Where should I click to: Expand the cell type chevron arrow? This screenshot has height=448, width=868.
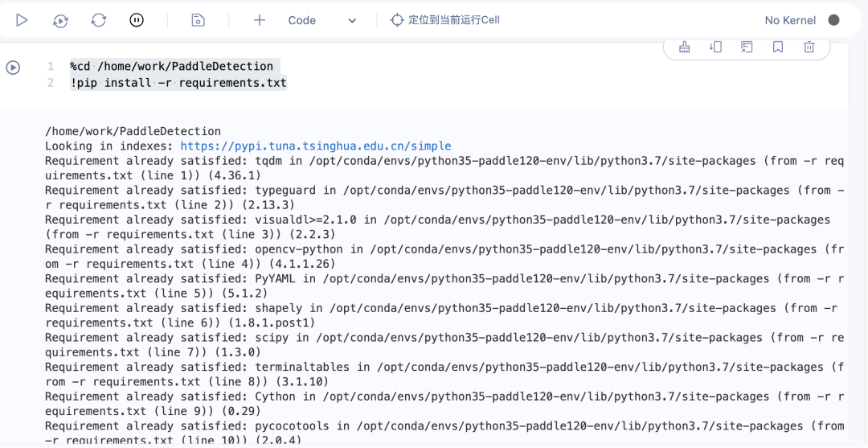352,20
